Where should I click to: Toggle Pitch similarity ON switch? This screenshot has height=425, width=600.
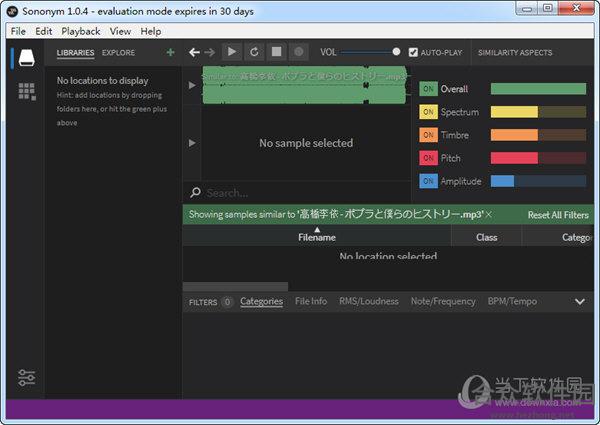point(428,158)
